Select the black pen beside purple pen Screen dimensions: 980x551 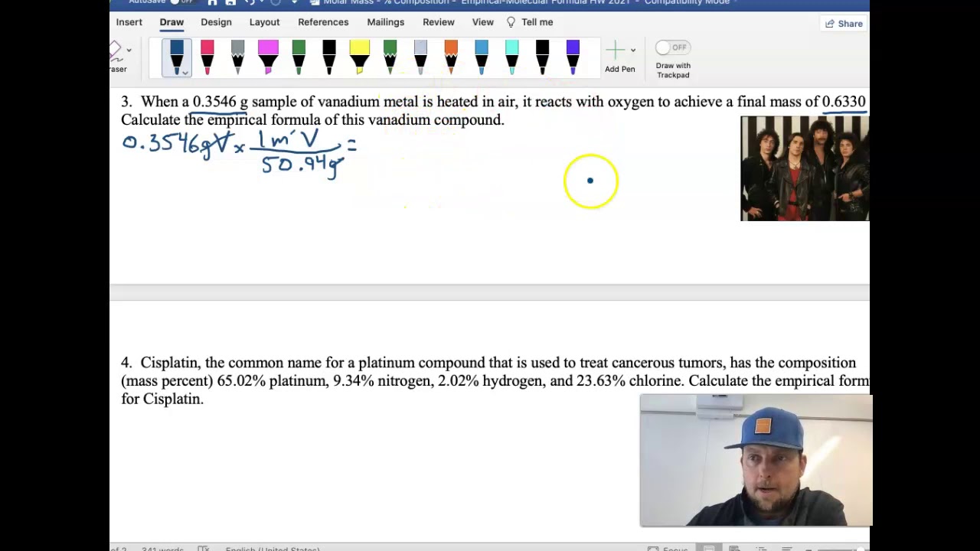(542, 57)
